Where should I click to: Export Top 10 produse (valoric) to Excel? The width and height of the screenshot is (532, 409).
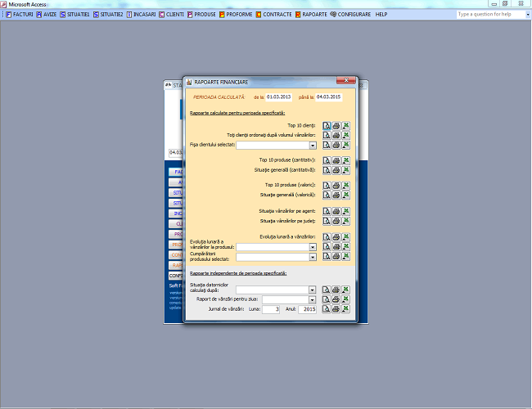click(345, 186)
